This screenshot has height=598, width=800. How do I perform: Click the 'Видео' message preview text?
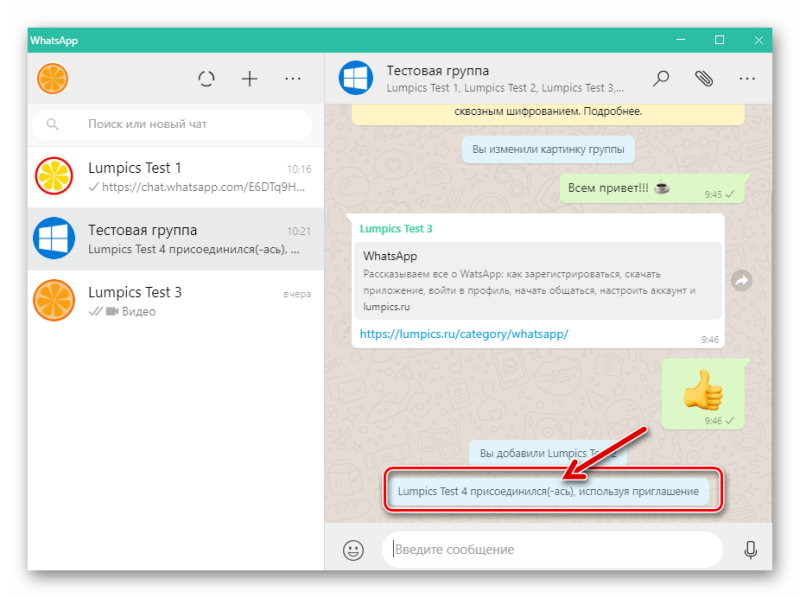[x=139, y=311]
